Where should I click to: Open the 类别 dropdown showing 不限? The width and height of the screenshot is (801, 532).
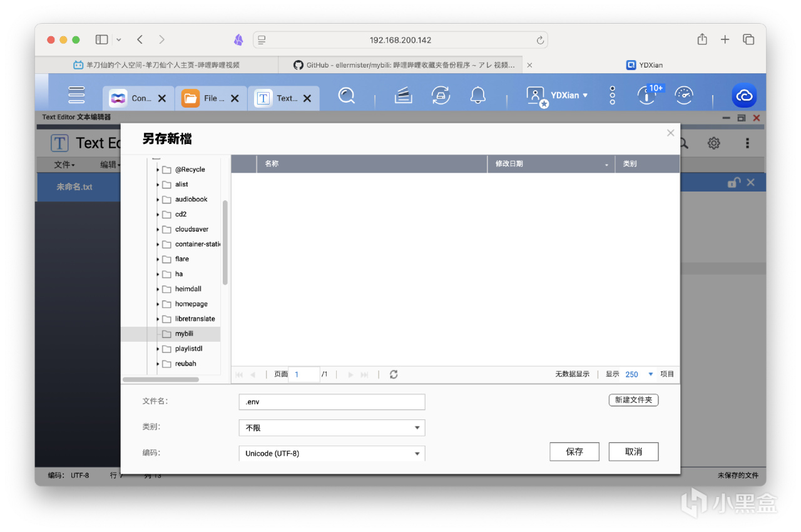point(332,428)
